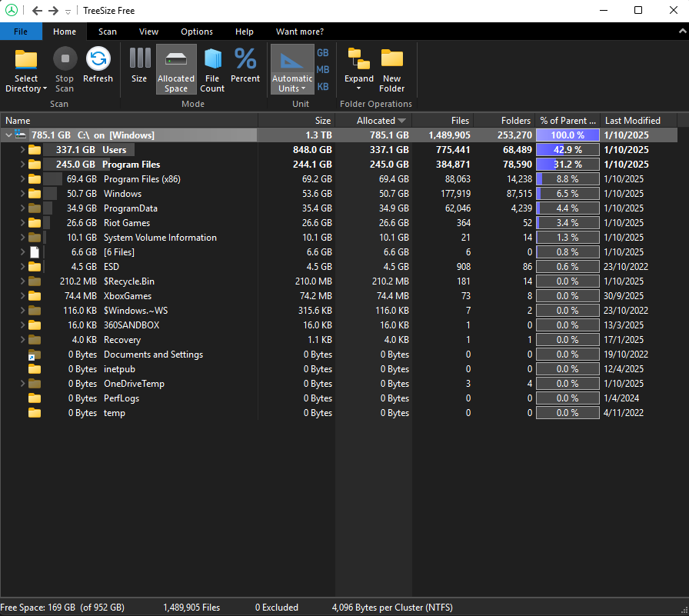Open the Select Directory button
This screenshot has width=689, height=616.
pyautogui.click(x=26, y=70)
